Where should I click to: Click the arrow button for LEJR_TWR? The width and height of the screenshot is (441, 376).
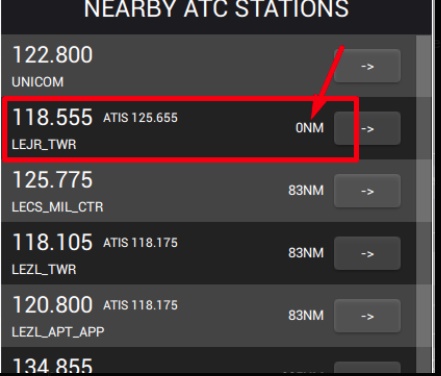tap(367, 128)
